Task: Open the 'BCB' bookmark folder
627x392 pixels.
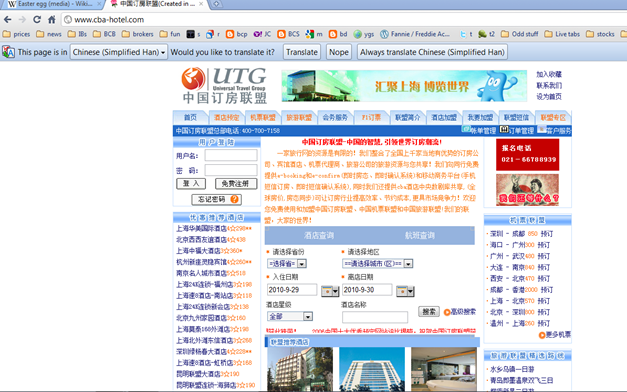Action: 104,34
